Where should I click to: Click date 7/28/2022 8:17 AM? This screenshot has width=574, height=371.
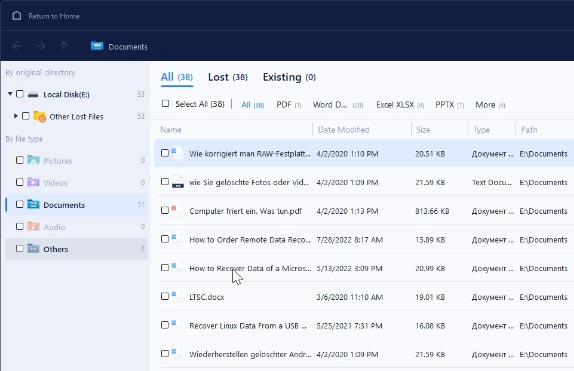[350, 240]
